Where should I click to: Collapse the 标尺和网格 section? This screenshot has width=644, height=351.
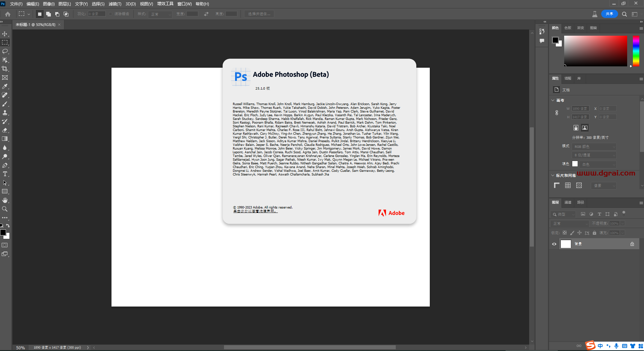tap(553, 175)
